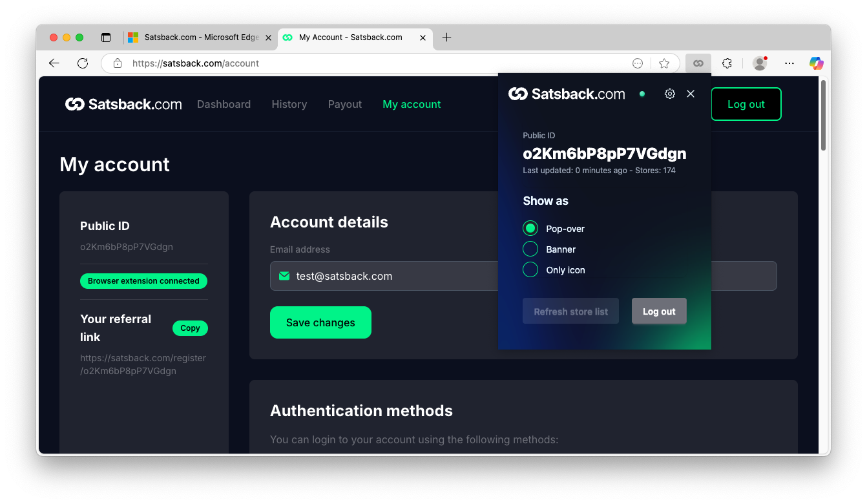Select the Pop-over display option
Screen dimensions: 867x504
click(x=530, y=228)
